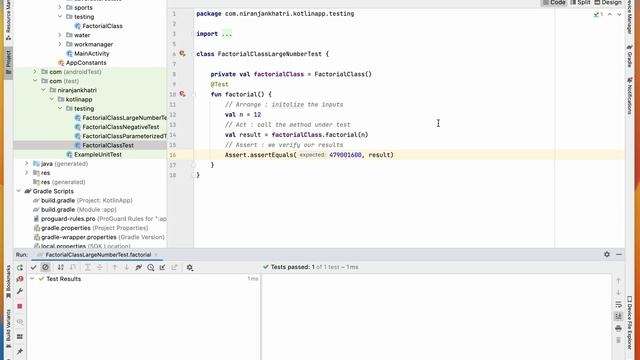Collapse the kotlinapp package under test
Screen dimensions: 640x360
pos(52,99)
